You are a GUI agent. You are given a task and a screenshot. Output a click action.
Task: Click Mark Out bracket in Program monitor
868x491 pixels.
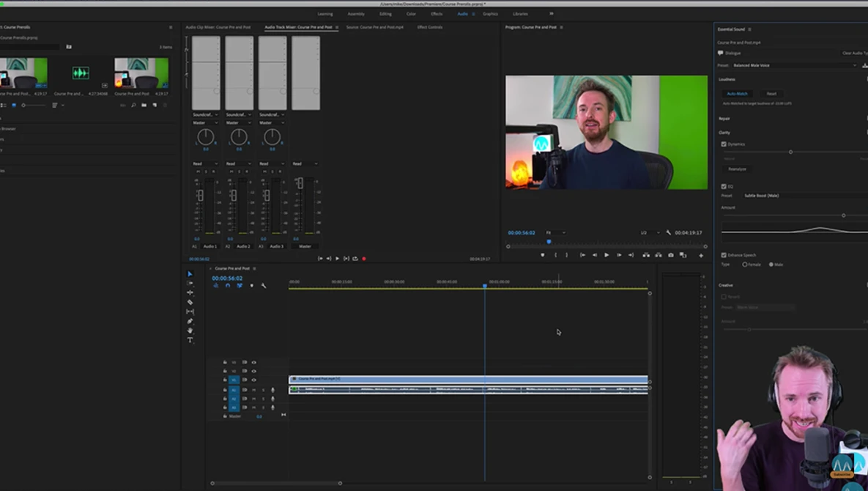click(x=567, y=255)
